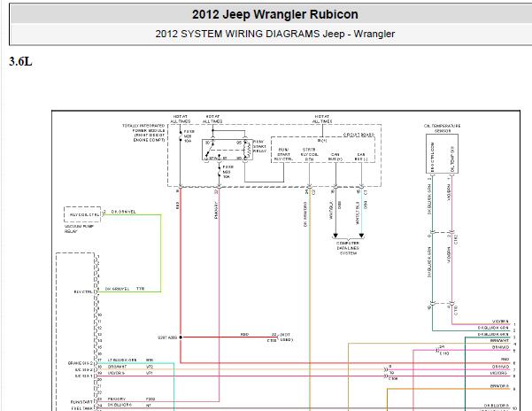
Task: Click the 'STRTR RLY COIL RTN' label
Action: click(309, 154)
